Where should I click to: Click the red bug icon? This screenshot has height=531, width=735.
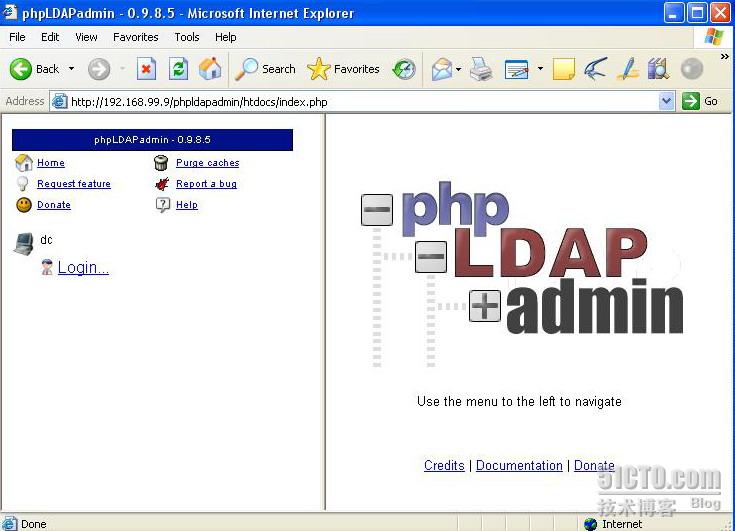pyautogui.click(x=162, y=184)
